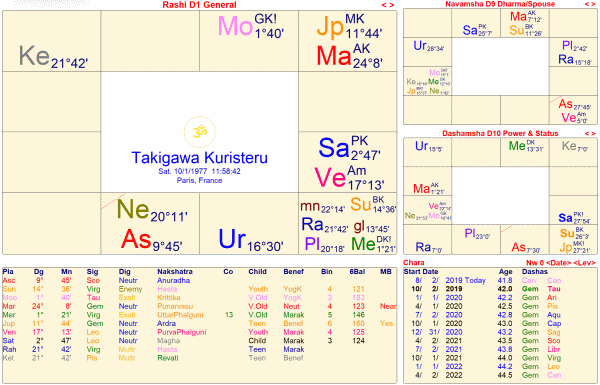Image resolution: width=600 pixels, height=385 pixels.
Task: Open the Dashamsha D10 Power & Status title
Action: 500,133
